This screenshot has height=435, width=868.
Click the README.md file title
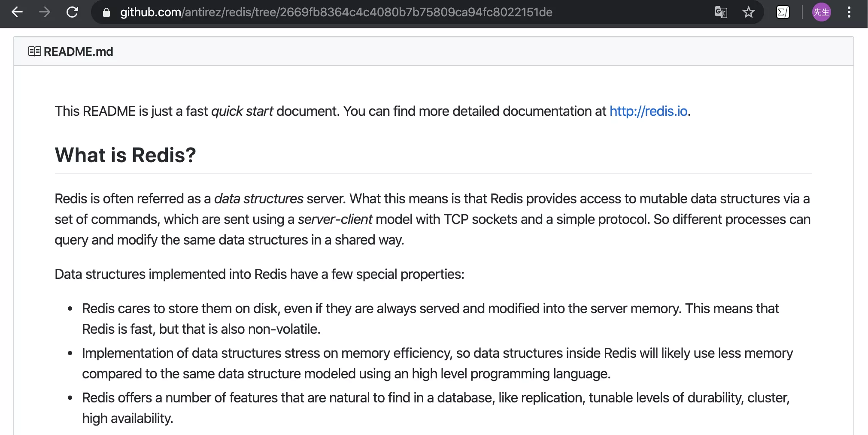pyautogui.click(x=78, y=51)
